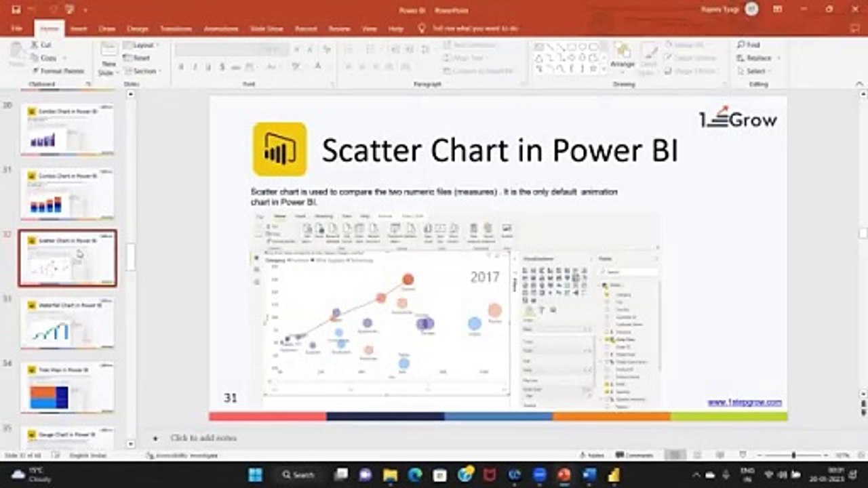Image resolution: width=868 pixels, height=488 pixels.
Task: Click the Find button in Editing
Action: [749, 45]
